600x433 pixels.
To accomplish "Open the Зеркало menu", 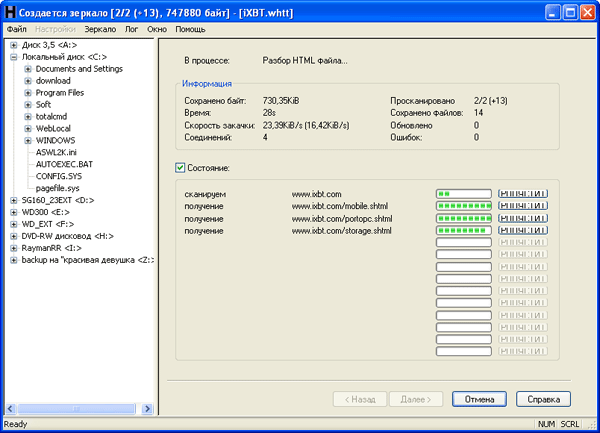I will coord(100,29).
